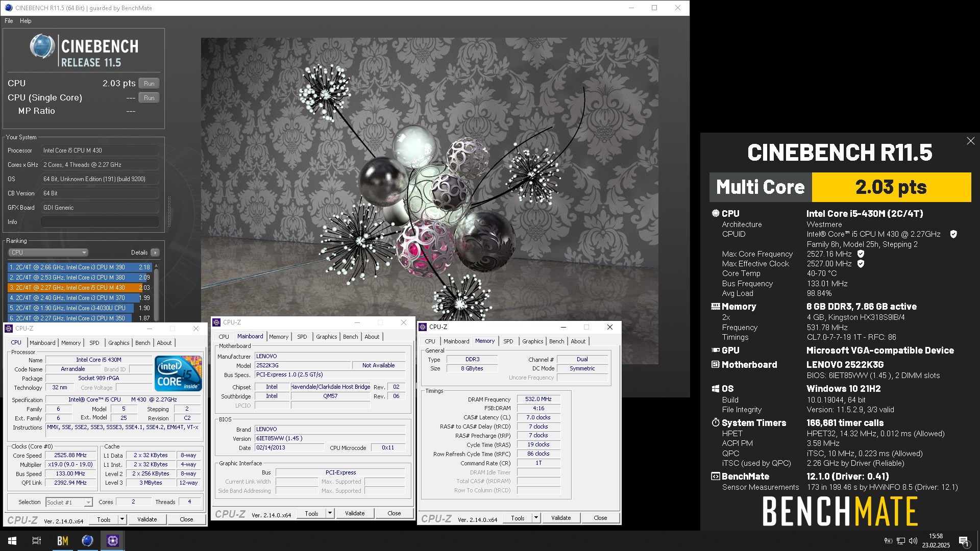Open Mainboard tab in right CPU-Z window
This screenshot has height=551, width=980.
pos(456,341)
